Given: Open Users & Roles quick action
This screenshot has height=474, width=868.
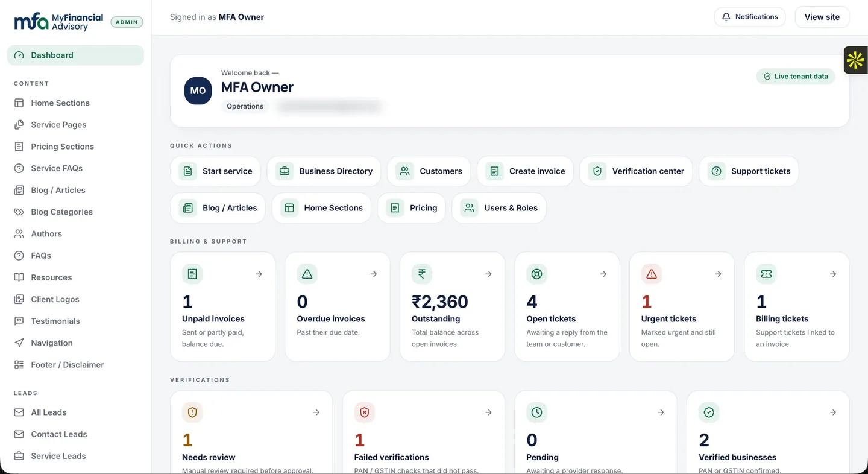Looking at the screenshot, I should [498, 208].
